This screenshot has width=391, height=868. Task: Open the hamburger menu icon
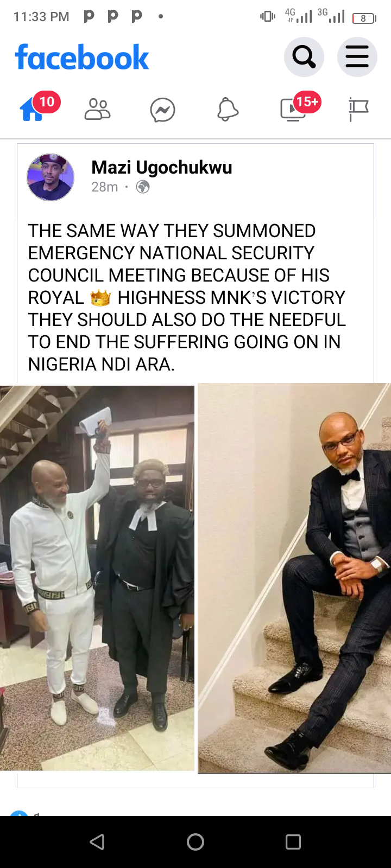357,56
